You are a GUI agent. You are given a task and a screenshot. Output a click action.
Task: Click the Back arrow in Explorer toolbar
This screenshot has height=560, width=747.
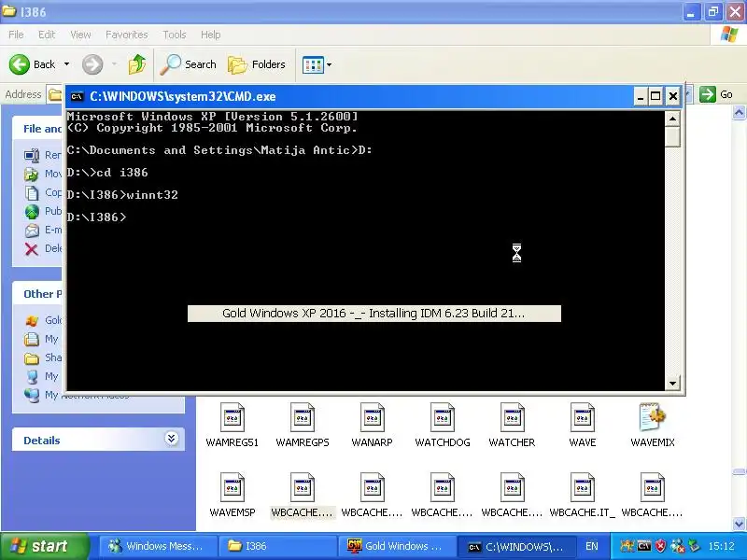[x=20, y=64]
